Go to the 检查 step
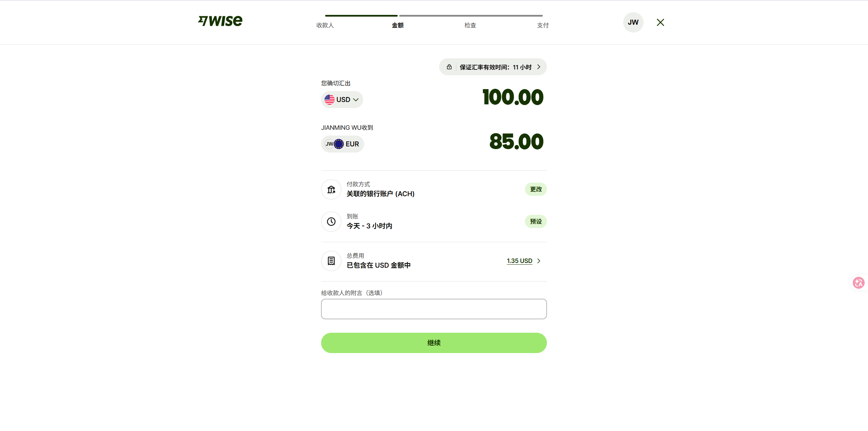Screen dimensions: 868x431 [x=470, y=25]
